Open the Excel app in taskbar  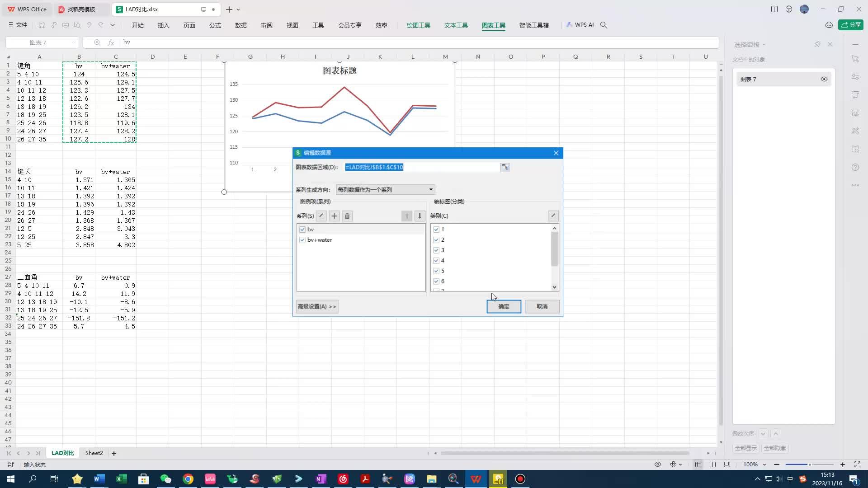click(x=122, y=479)
